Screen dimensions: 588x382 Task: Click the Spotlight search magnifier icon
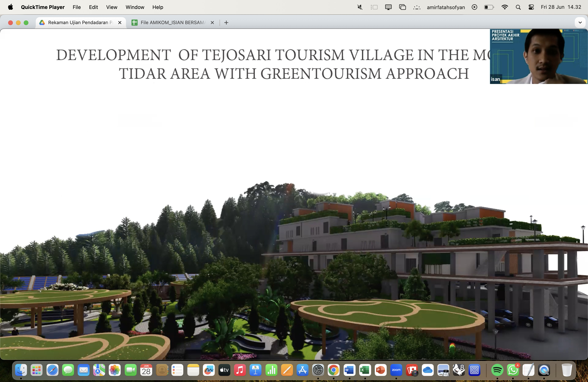coord(518,7)
